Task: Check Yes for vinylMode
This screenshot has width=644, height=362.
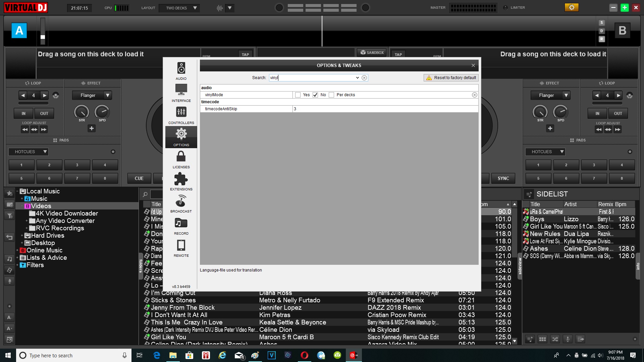Action: click(x=298, y=95)
